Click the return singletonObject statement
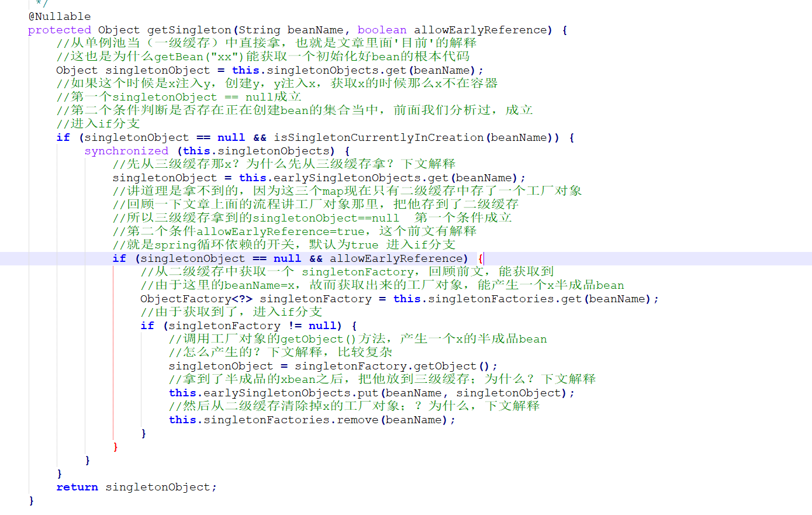This screenshot has height=515, width=812. click(x=133, y=486)
